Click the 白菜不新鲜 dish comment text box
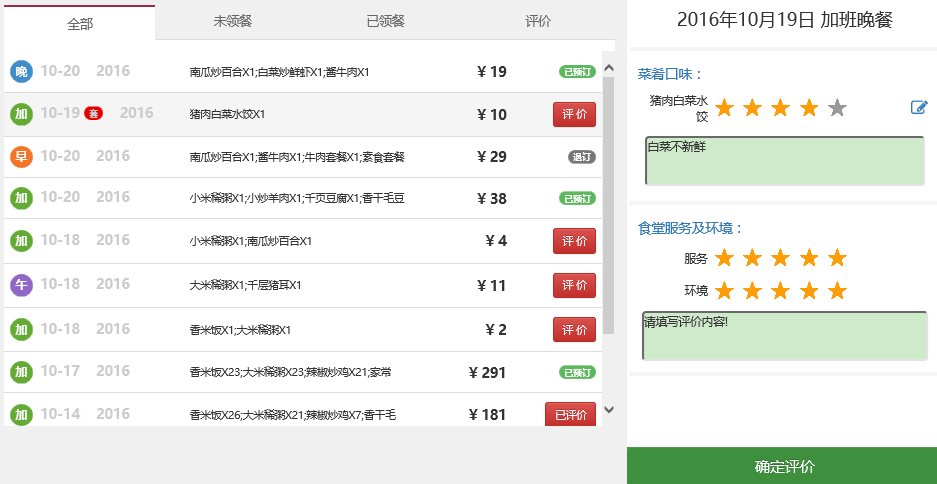The height and width of the screenshot is (484, 937). [x=784, y=161]
